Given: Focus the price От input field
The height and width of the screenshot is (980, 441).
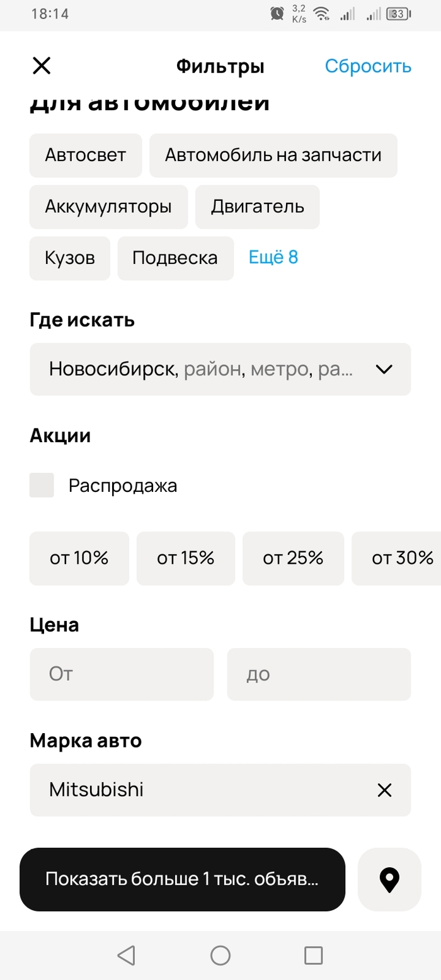Looking at the screenshot, I should (122, 675).
